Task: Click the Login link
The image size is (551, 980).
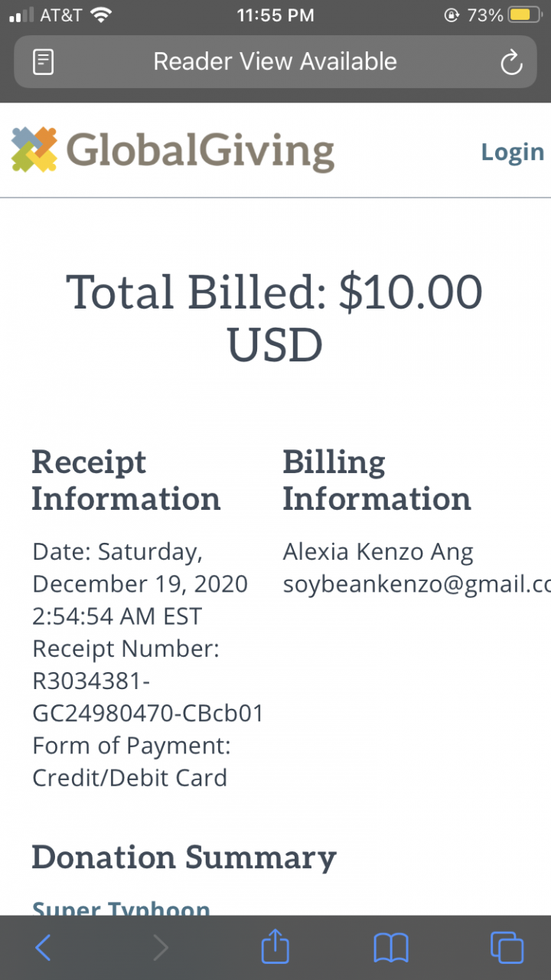Action: click(x=512, y=152)
